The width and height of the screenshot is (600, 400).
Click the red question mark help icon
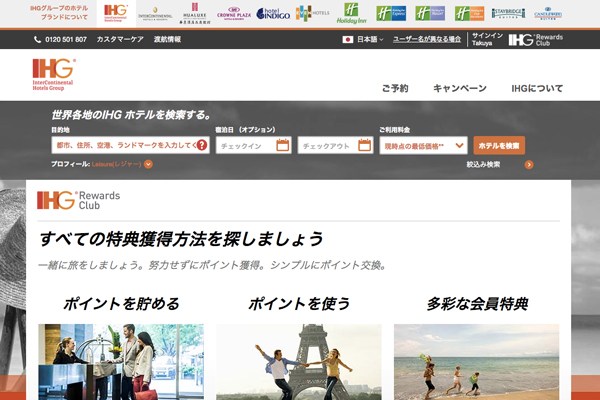pos(202,145)
